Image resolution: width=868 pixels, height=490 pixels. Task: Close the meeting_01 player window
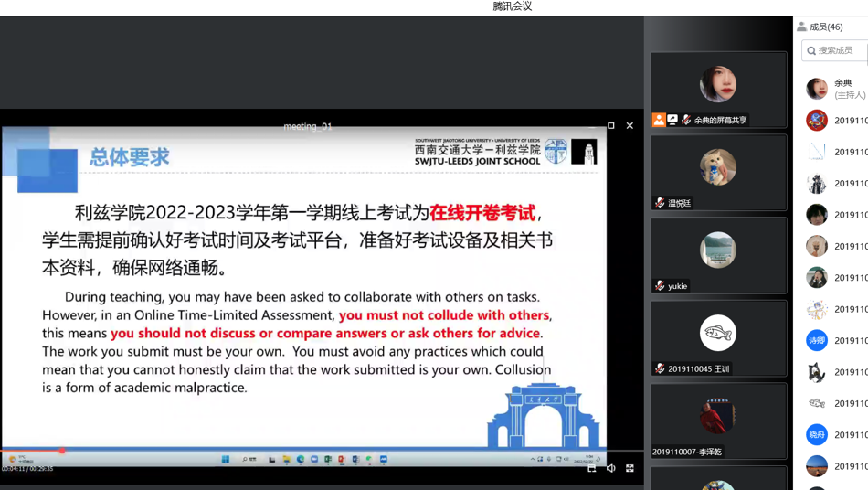(x=630, y=126)
